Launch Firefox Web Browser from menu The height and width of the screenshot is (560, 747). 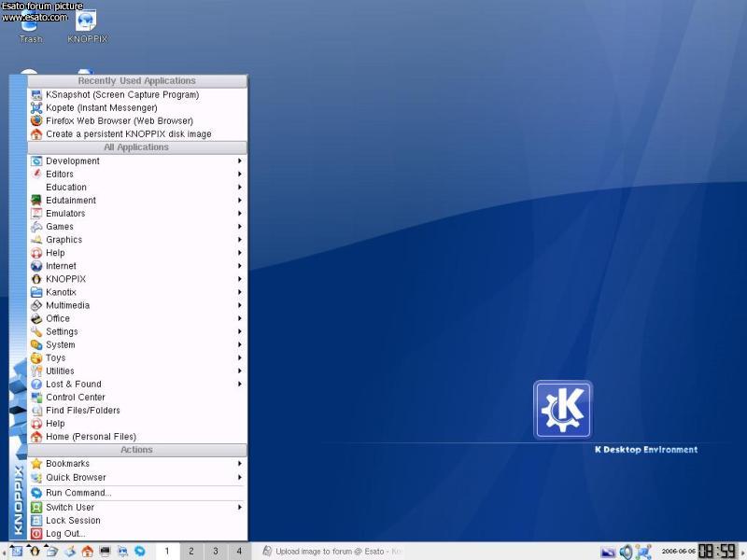(137, 121)
